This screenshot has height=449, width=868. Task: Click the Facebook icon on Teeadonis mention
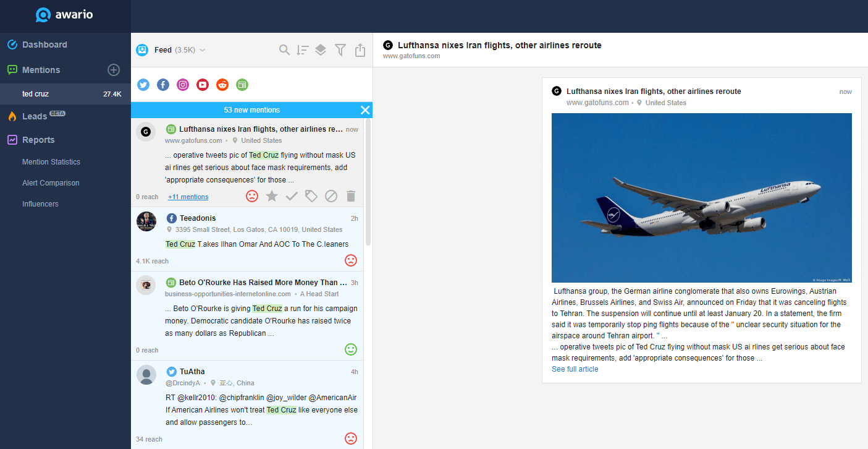pyautogui.click(x=172, y=218)
